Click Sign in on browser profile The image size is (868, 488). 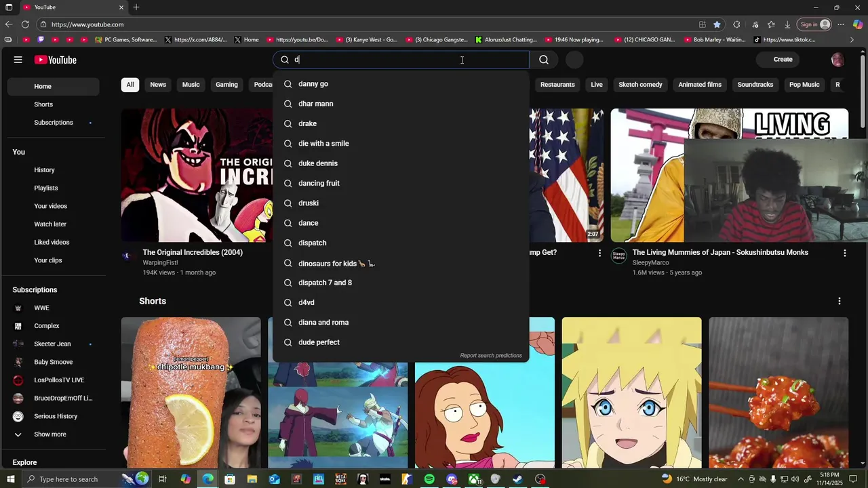click(815, 24)
